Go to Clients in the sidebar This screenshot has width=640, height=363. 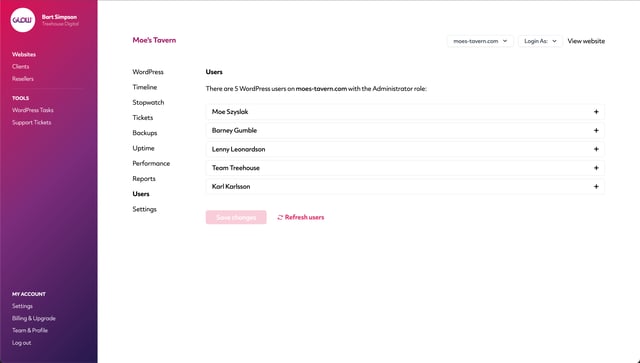point(20,67)
